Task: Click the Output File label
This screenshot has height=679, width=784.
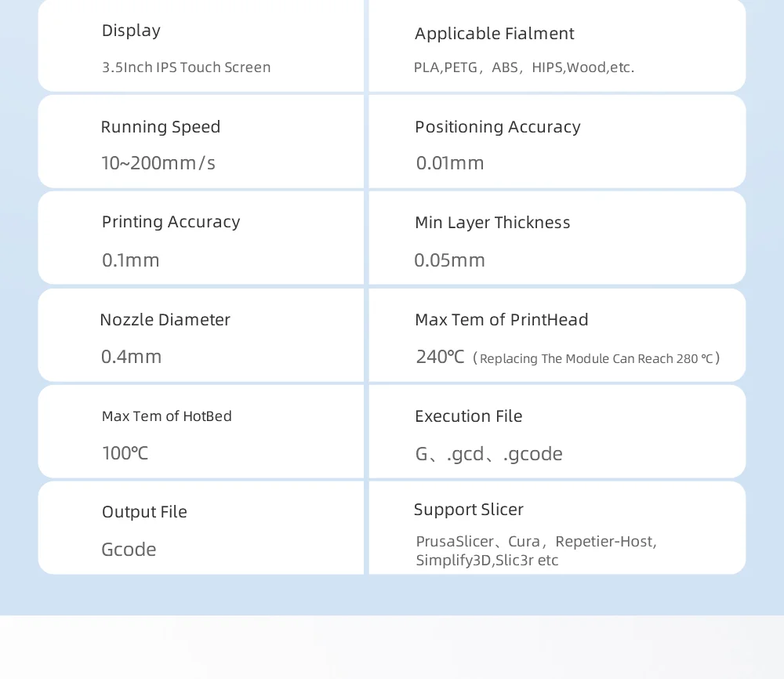Action: pyautogui.click(x=144, y=512)
